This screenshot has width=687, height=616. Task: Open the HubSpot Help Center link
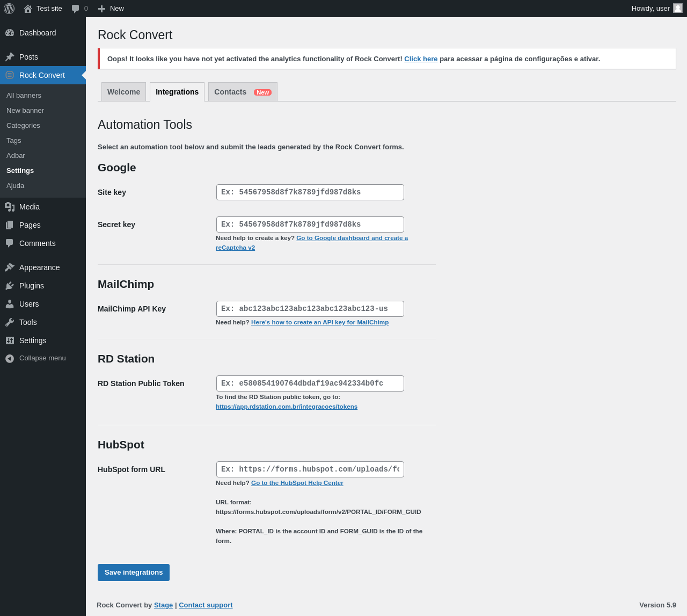(x=297, y=483)
